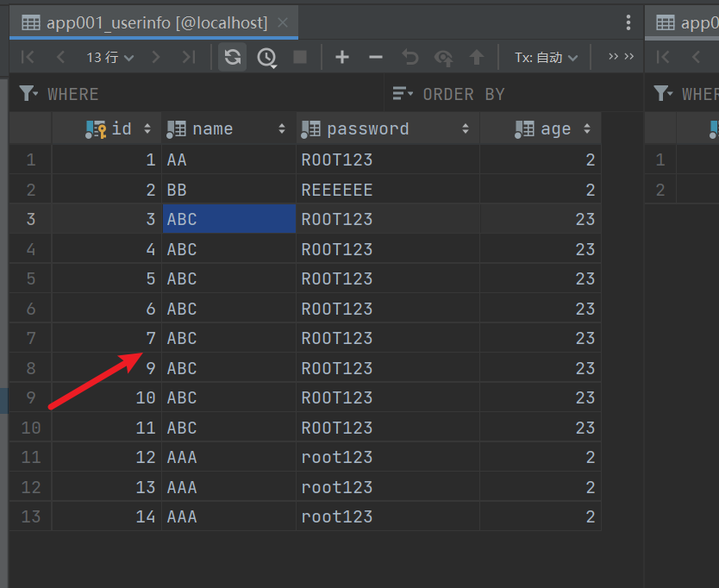Select the name cell AA
Image resolution: width=719 pixels, height=588 pixels.
[x=228, y=160]
